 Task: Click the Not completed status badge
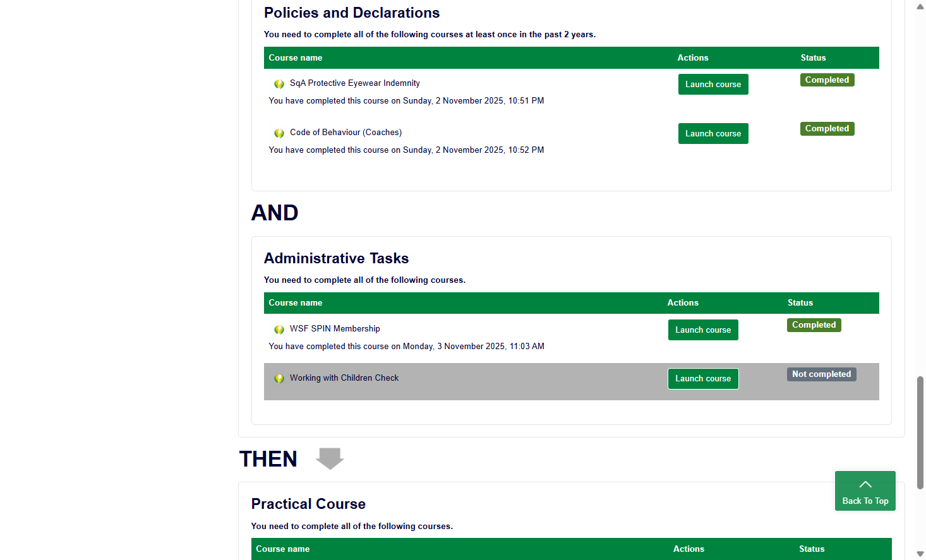822,374
